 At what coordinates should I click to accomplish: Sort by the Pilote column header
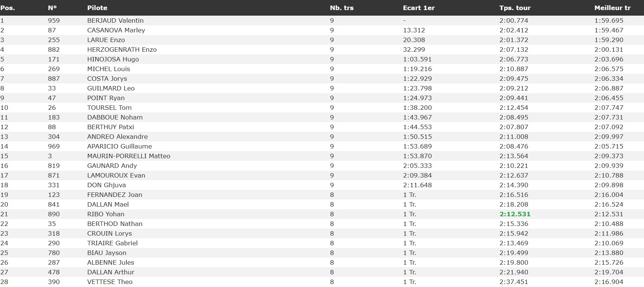[97, 8]
